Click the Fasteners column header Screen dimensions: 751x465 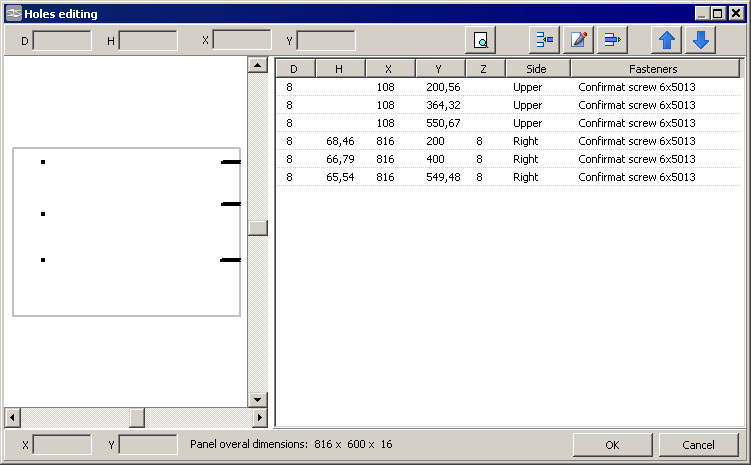pos(655,68)
